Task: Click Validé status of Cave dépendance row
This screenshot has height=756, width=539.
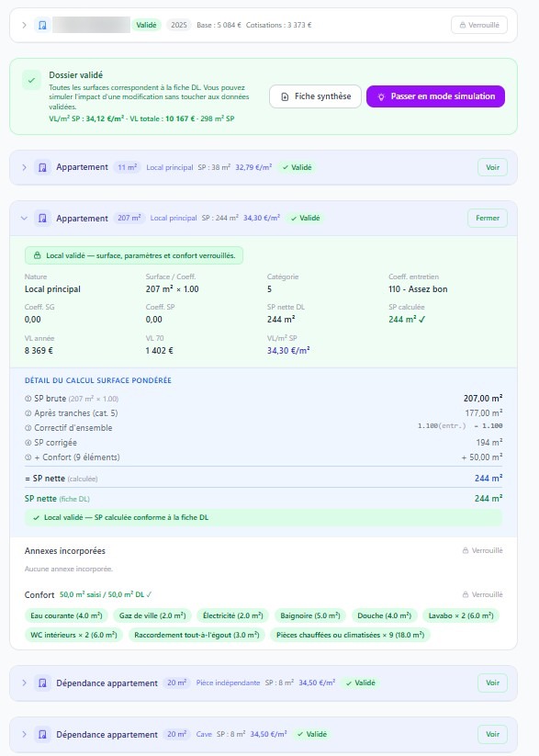Action: coord(312,734)
